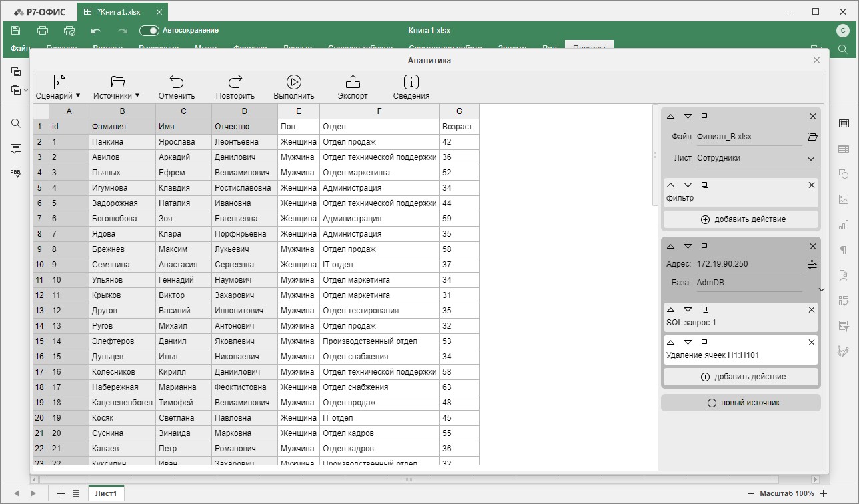Click the print icon in title toolbar
Screen dimensions: 859x504
pos(43,31)
